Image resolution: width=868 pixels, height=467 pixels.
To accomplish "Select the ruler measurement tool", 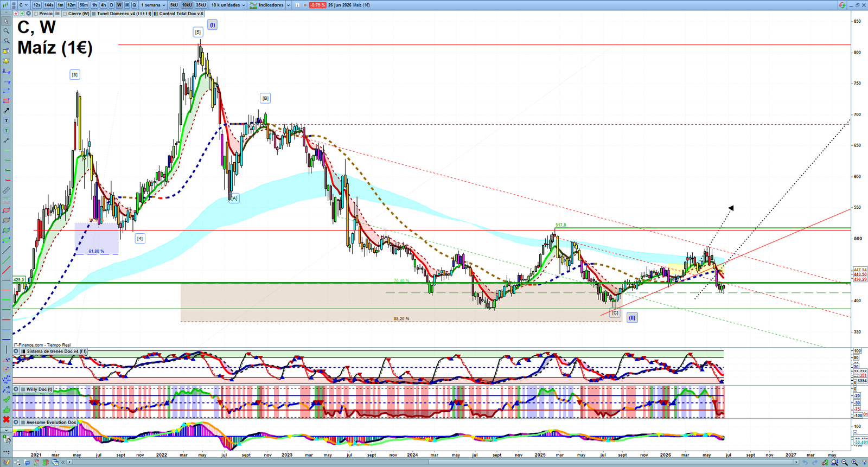I will 6,190.
